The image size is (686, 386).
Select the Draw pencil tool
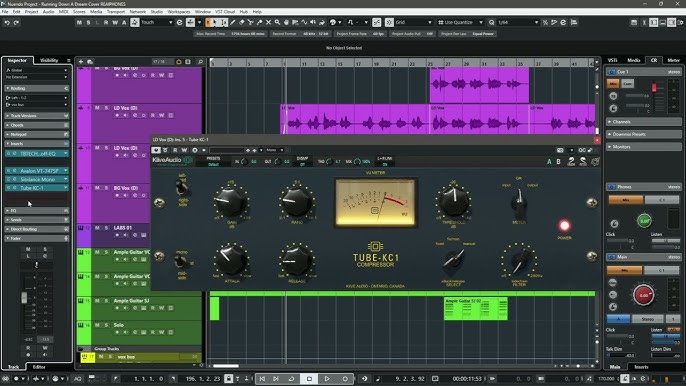(233, 22)
